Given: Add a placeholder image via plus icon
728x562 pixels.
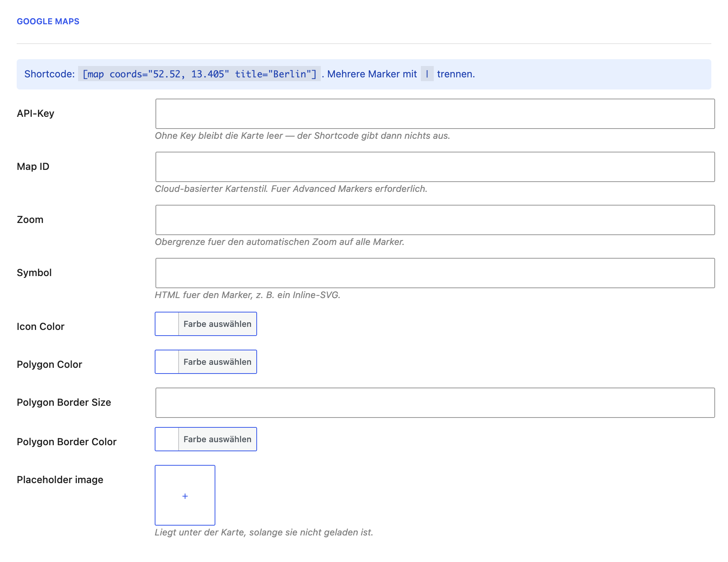Looking at the screenshot, I should pos(185,495).
